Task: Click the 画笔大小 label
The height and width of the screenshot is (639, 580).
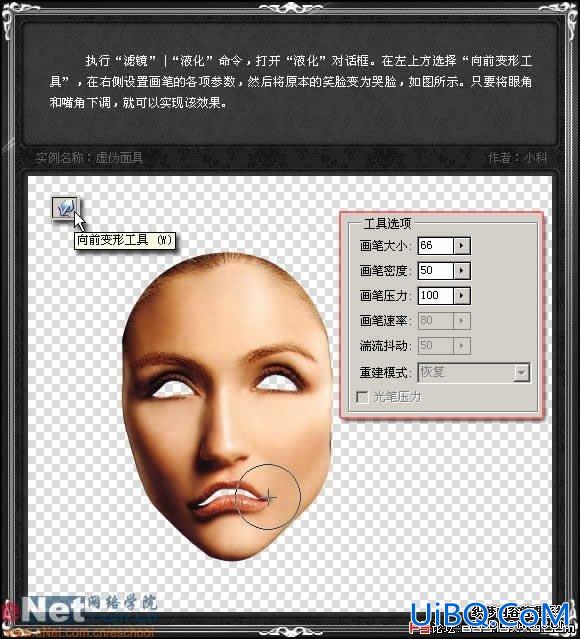Action: coord(386,246)
